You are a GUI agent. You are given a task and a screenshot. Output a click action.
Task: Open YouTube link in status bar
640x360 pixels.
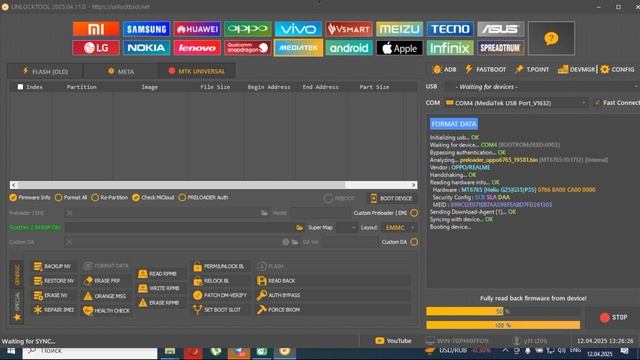(393, 340)
